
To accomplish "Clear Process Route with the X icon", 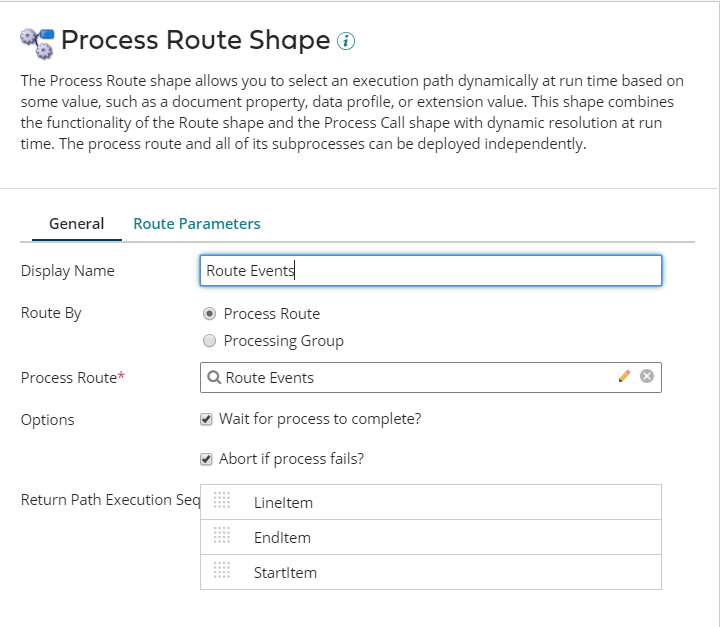I will point(647,376).
